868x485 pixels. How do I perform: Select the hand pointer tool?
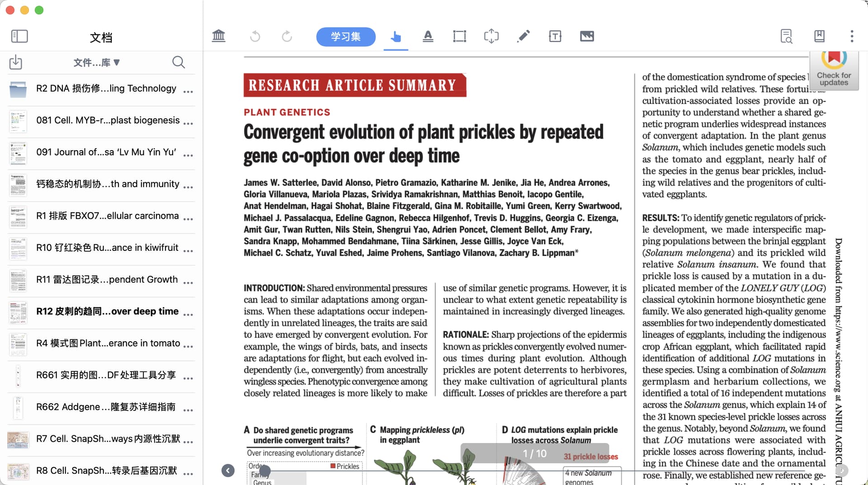tap(396, 36)
